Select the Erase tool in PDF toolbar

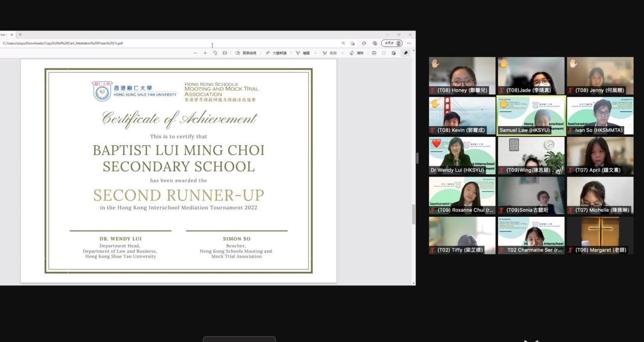[357, 53]
